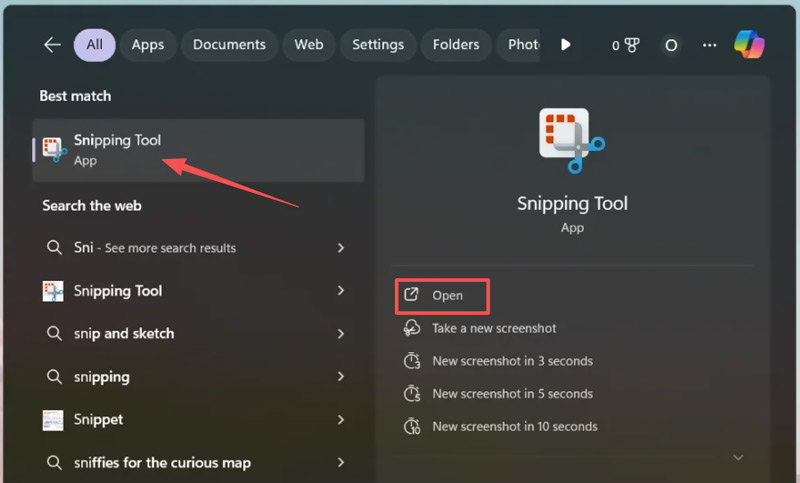This screenshot has width=800, height=483.
Task: Choose 'sniffies for the curious map' suggestion
Action: [x=161, y=463]
